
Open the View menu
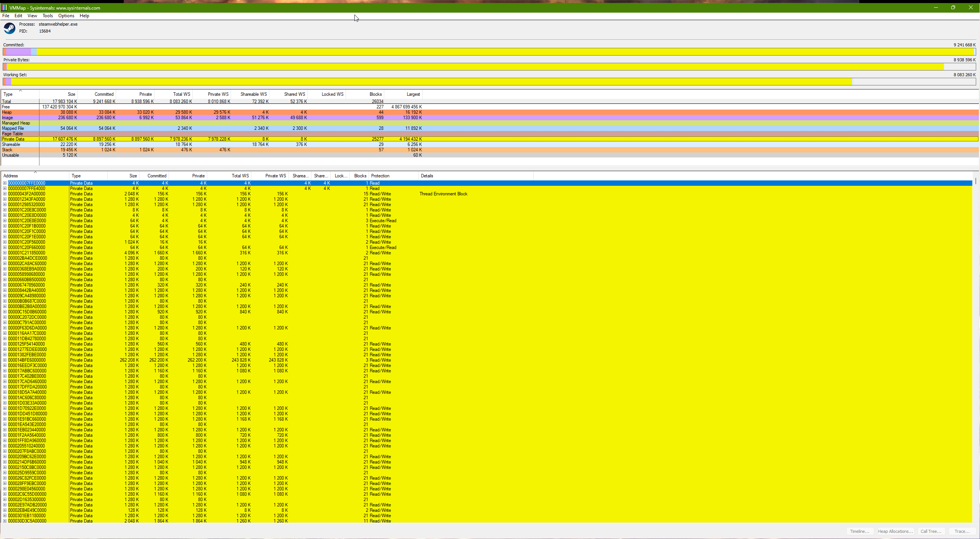pos(32,16)
